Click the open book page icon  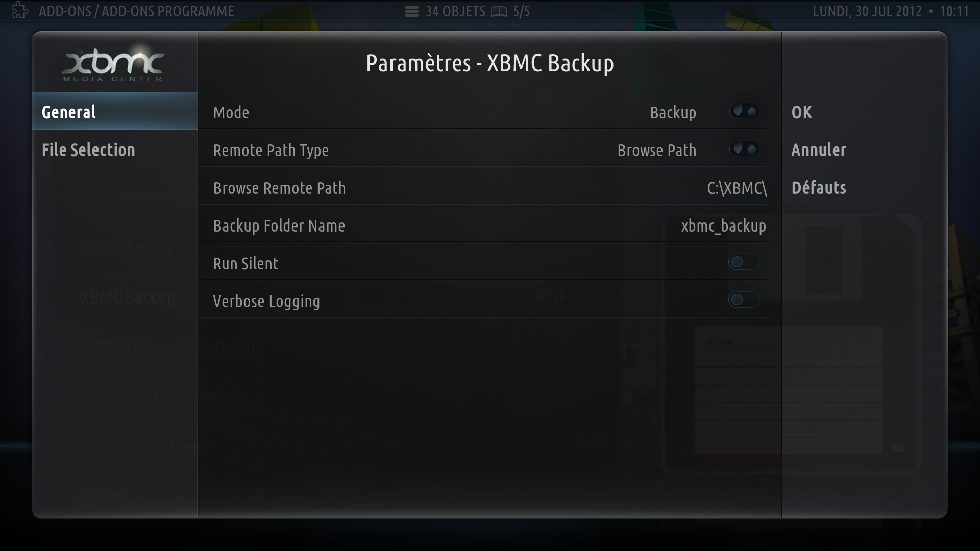point(499,11)
